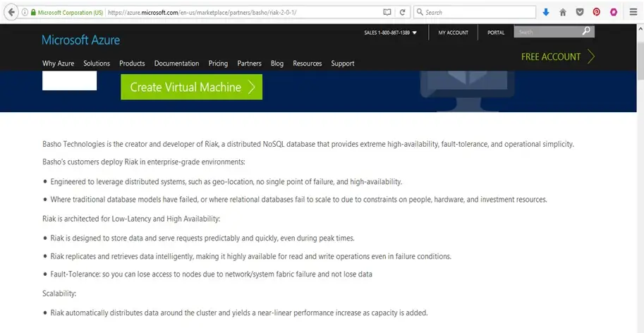This screenshot has height=333, width=644.
Task: Open the Pricing menu item
Action: (x=218, y=63)
